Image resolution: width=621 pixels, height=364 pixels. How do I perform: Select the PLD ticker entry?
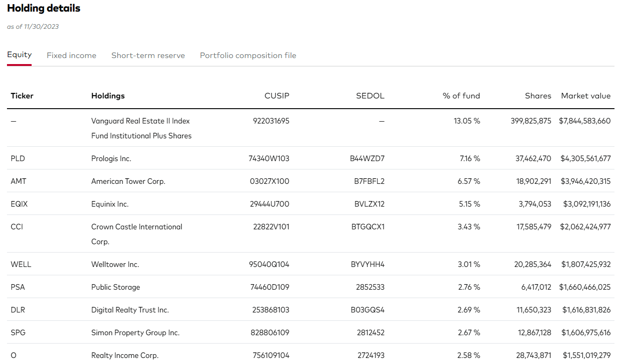tap(18, 158)
